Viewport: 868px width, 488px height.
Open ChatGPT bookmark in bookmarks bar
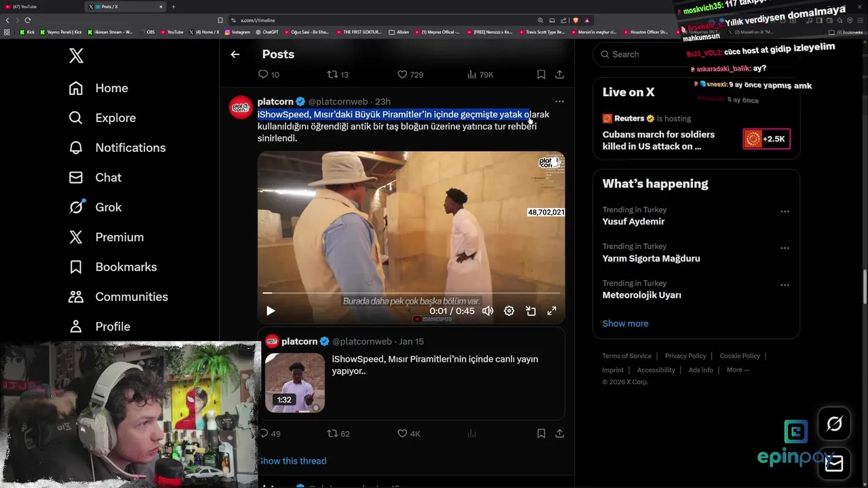pos(268,32)
